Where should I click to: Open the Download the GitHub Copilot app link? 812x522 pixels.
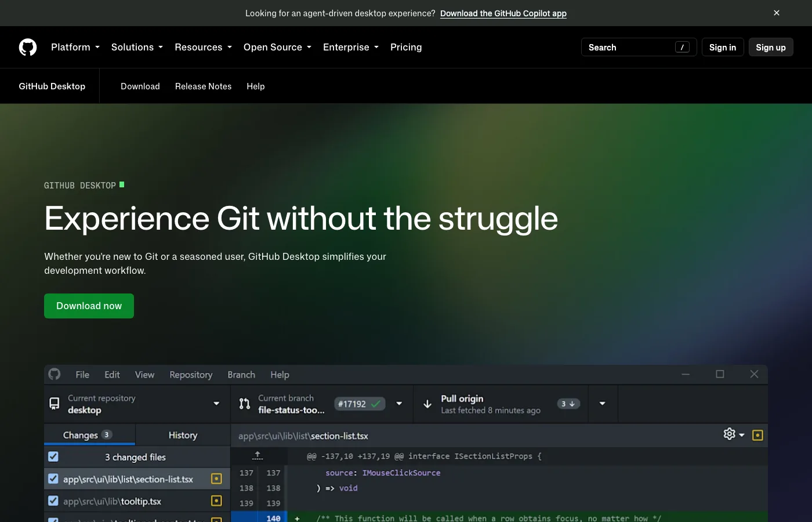[x=503, y=13]
